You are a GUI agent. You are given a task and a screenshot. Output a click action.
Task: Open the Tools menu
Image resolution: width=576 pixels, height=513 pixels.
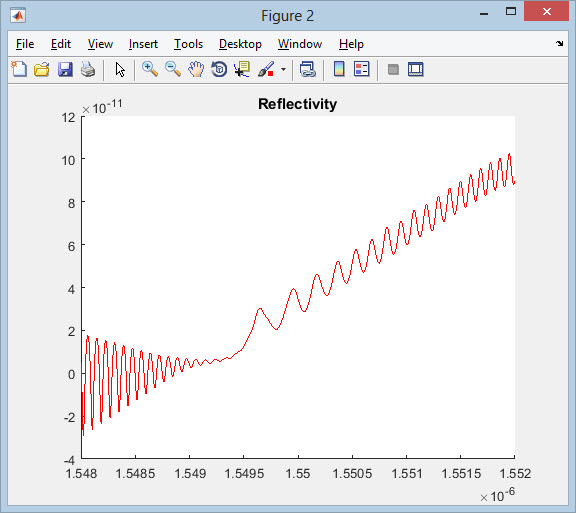point(188,44)
